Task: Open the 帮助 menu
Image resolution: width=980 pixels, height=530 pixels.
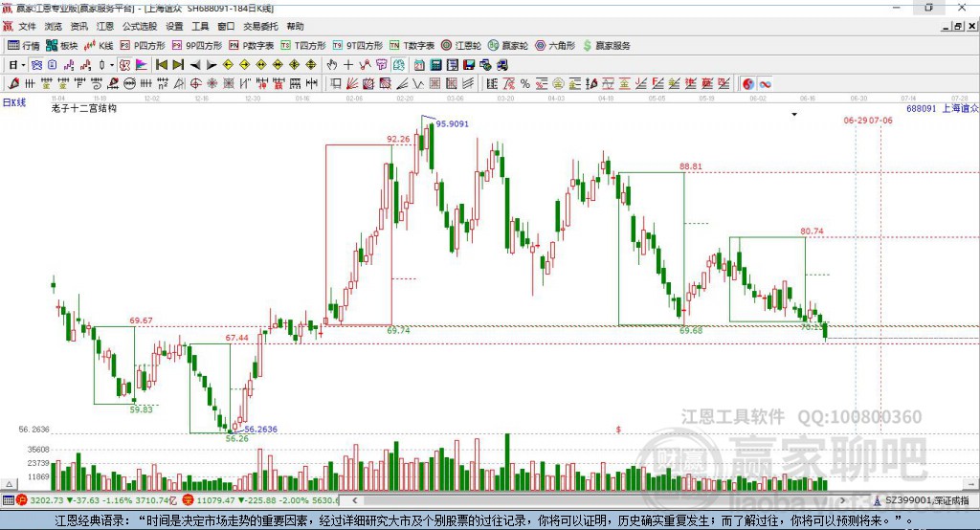Action: pyautogui.click(x=295, y=26)
